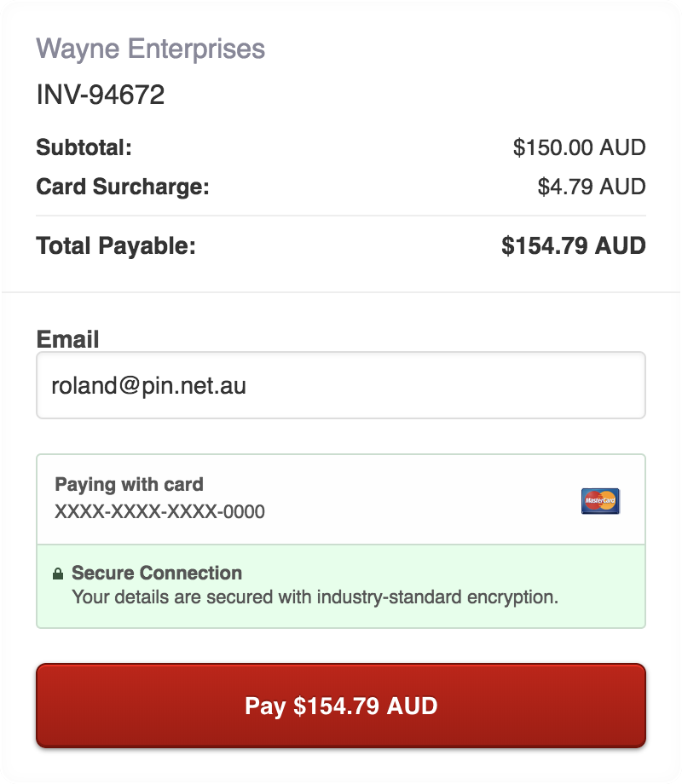
Task: Click the industry-standard encryption message text
Action: (x=315, y=597)
